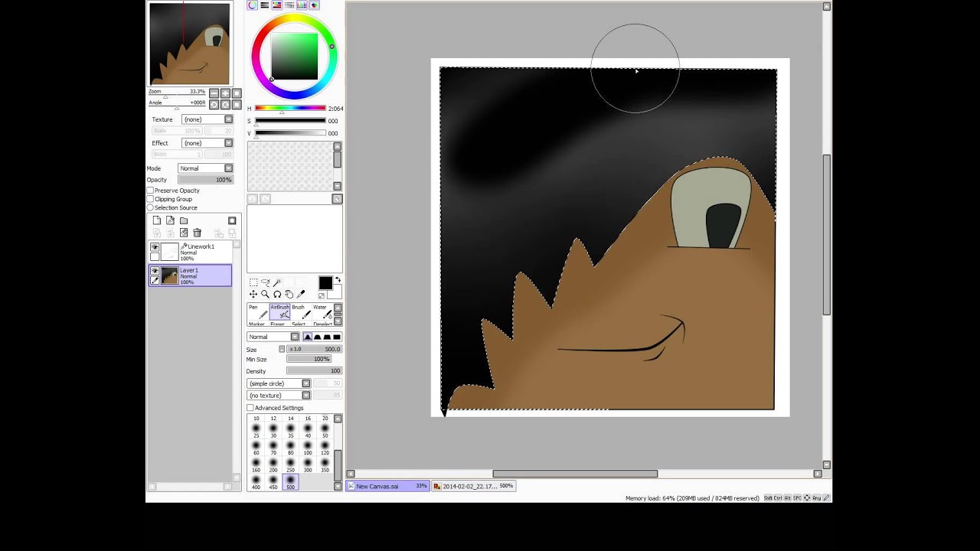980x551 pixels.
Task: Reset the zoom level
Action: pos(236,93)
